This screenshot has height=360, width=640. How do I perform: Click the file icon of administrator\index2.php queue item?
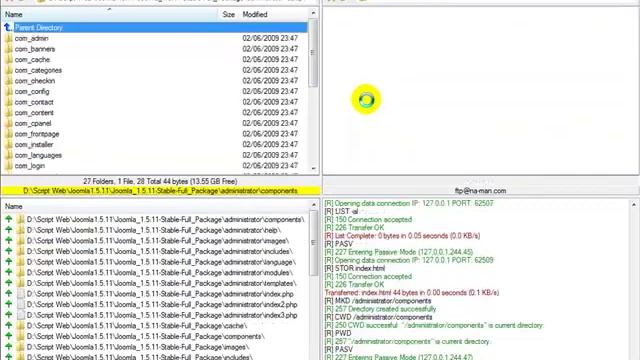point(21,304)
